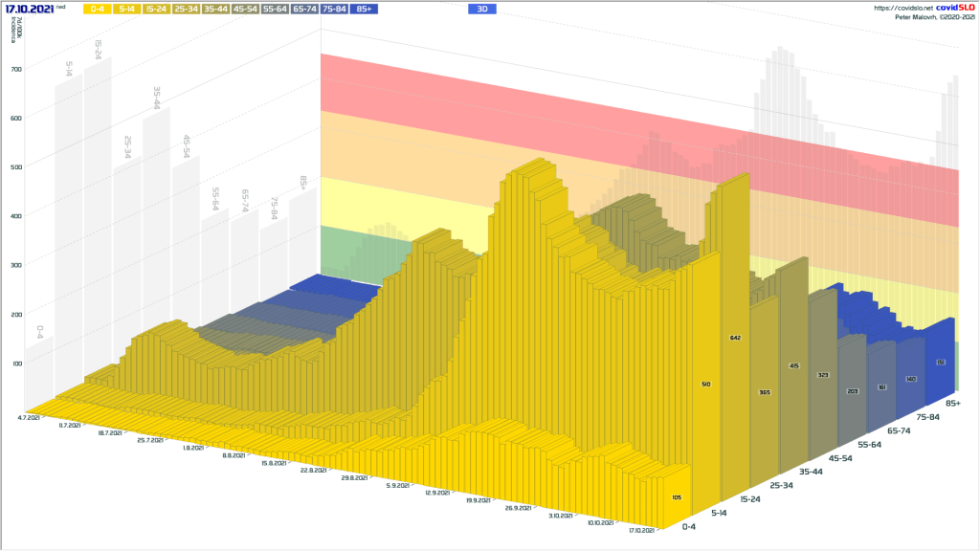Click the 642 value label on the bar
Screen dimensions: 980x551
735,339
